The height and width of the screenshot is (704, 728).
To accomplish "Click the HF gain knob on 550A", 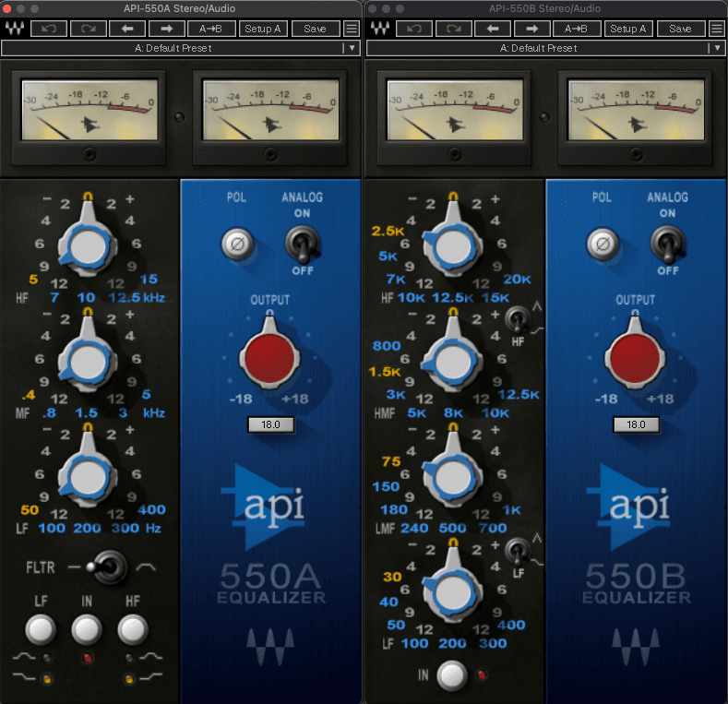I will pos(88,246).
